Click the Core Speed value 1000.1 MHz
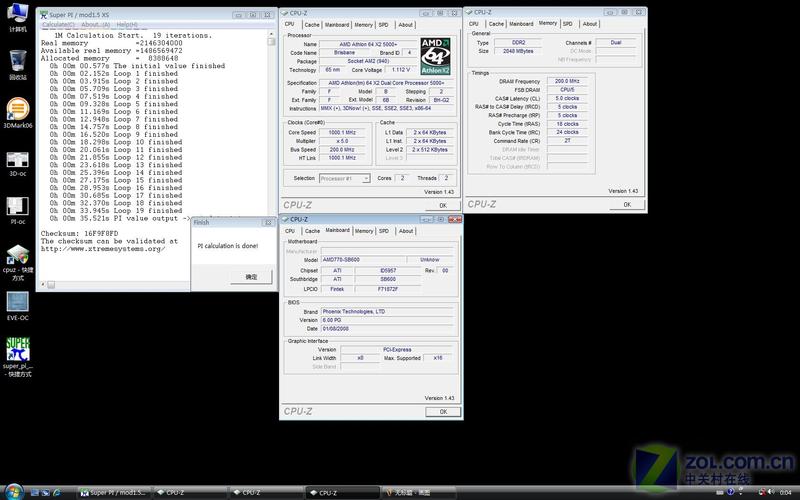800x500 pixels. (x=342, y=133)
